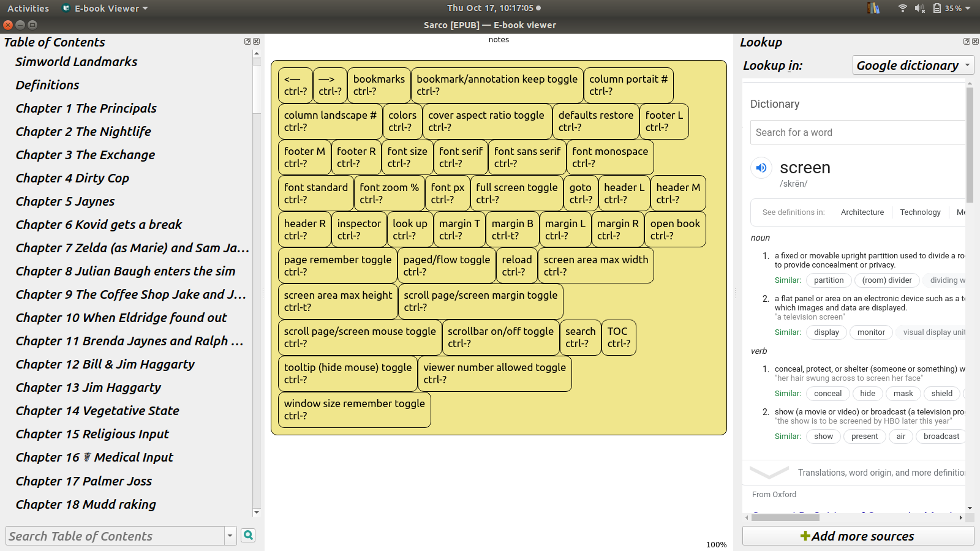This screenshot has height=551, width=980.
Task: Click the "broadcast" similar word chip
Action: (941, 437)
